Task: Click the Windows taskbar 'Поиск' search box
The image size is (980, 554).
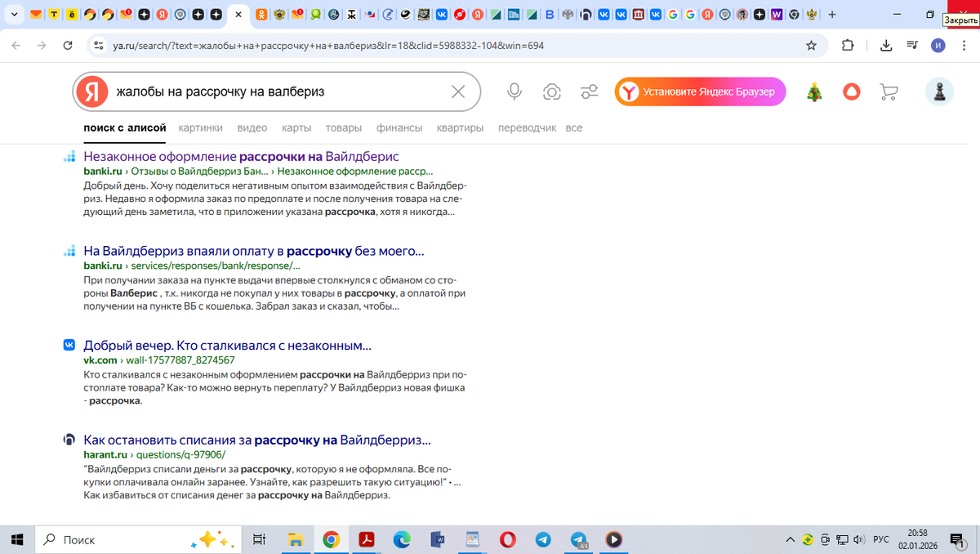Action: click(139, 539)
